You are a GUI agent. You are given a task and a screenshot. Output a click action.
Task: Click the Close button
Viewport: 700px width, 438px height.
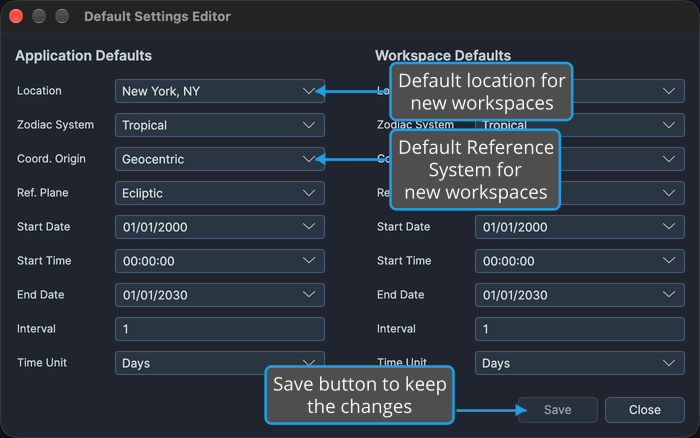click(x=645, y=410)
